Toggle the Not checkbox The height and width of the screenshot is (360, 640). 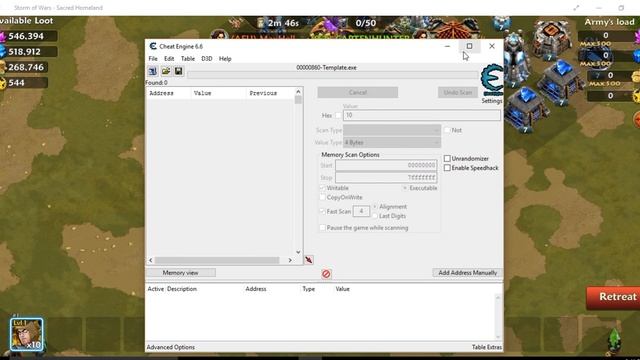(x=447, y=130)
